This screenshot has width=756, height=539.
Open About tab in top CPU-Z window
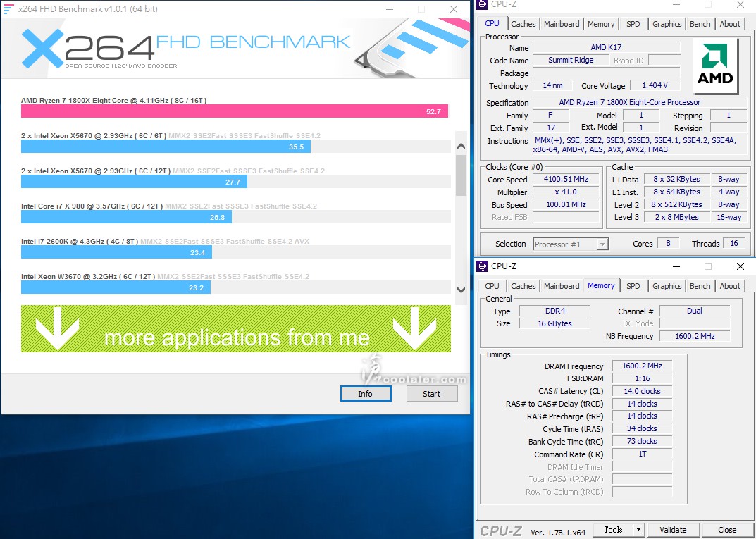point(730,24)
